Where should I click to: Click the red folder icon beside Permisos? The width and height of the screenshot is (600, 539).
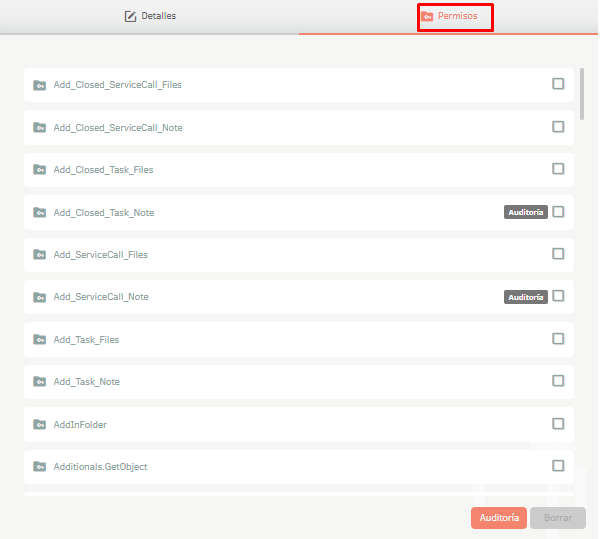click(427, 16)
